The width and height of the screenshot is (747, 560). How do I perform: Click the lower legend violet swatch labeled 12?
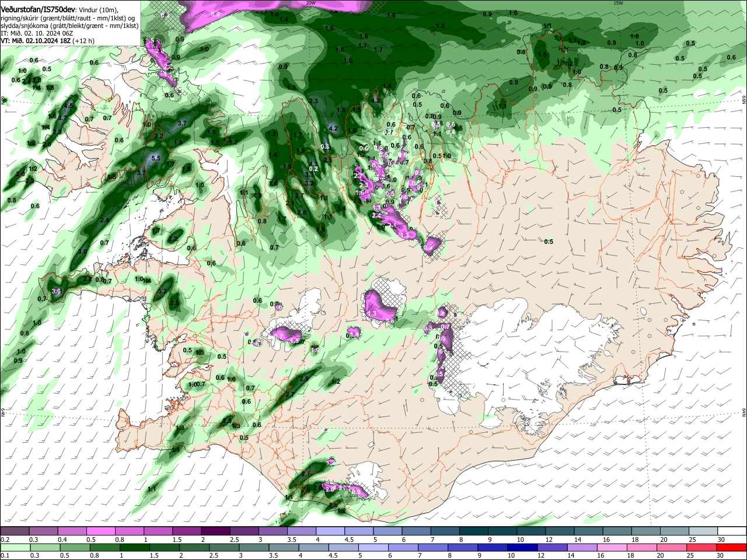[x=551, y=547]
